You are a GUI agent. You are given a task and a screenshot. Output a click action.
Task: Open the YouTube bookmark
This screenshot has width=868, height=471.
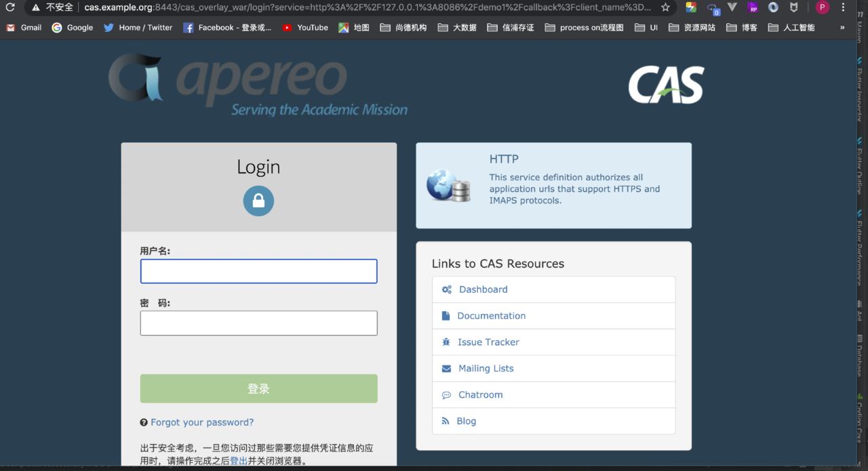pyautogui.click(x=305, y=28)
